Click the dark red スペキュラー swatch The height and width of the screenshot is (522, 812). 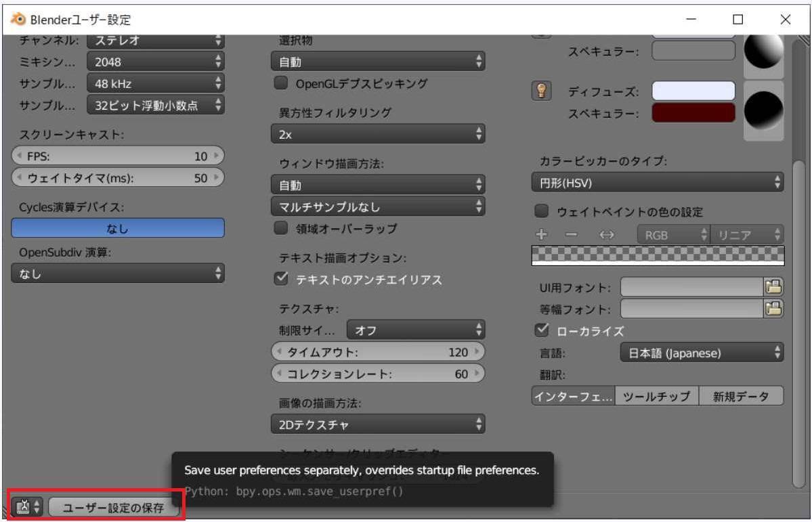(693, 113)
